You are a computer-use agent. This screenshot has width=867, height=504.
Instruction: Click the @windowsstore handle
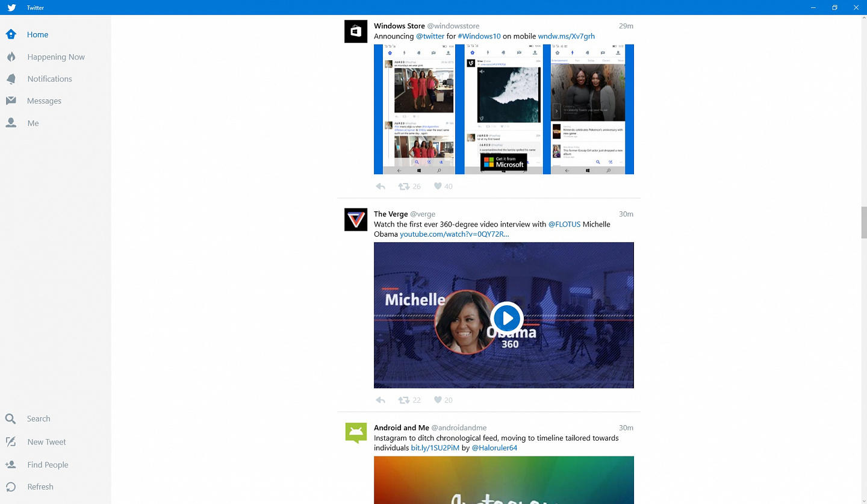click(x=453, y=26)
